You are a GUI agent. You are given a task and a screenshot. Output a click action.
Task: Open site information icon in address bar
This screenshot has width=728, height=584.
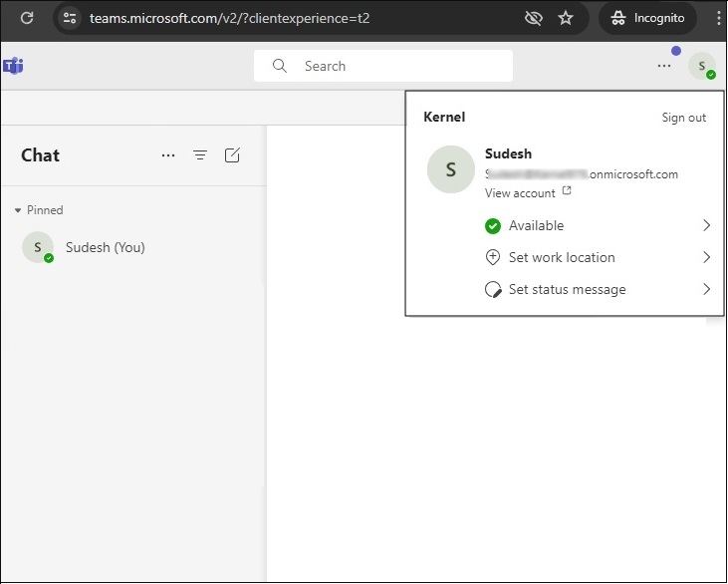click(x=70, y=18)
